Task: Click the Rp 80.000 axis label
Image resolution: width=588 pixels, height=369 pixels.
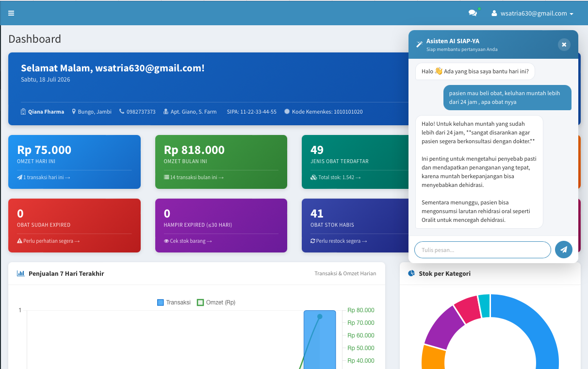Action: (x=361, y=310)
